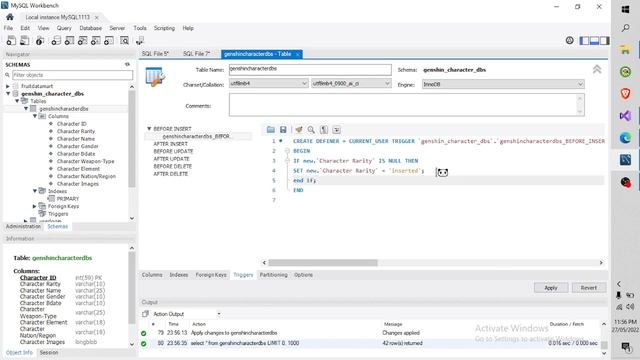The width and height of the screenshot is (640, 360).
Task: Open the Scripting menu
Action: (164, 28)
